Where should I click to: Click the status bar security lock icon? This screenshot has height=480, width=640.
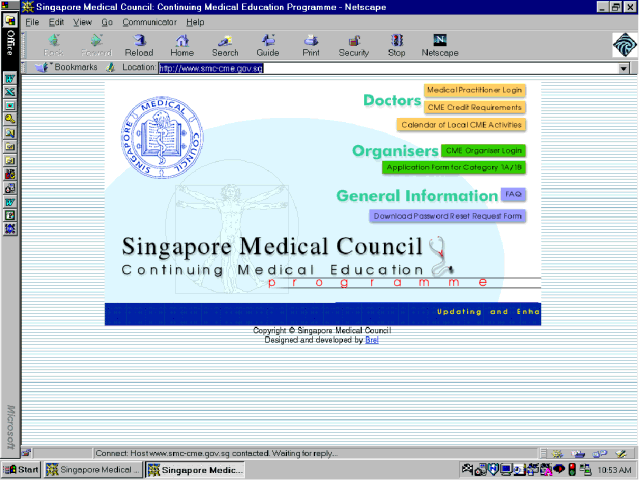tap(27, 453)
